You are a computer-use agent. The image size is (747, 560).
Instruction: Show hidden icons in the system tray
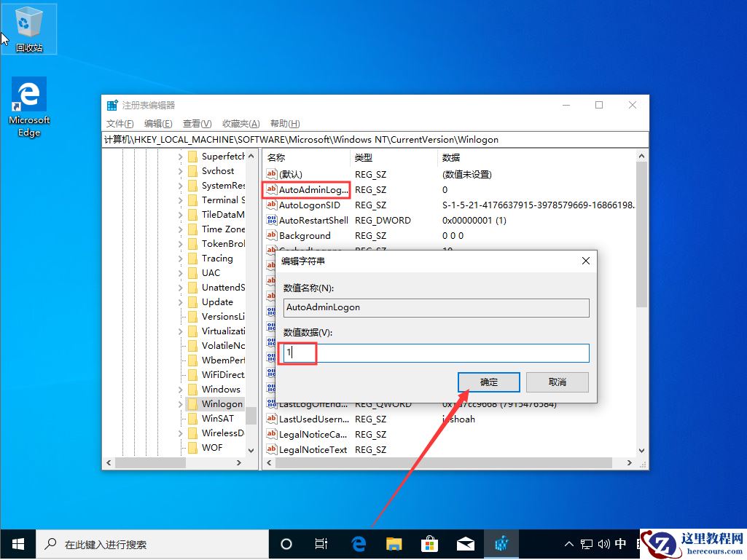(x=568, y=544)
